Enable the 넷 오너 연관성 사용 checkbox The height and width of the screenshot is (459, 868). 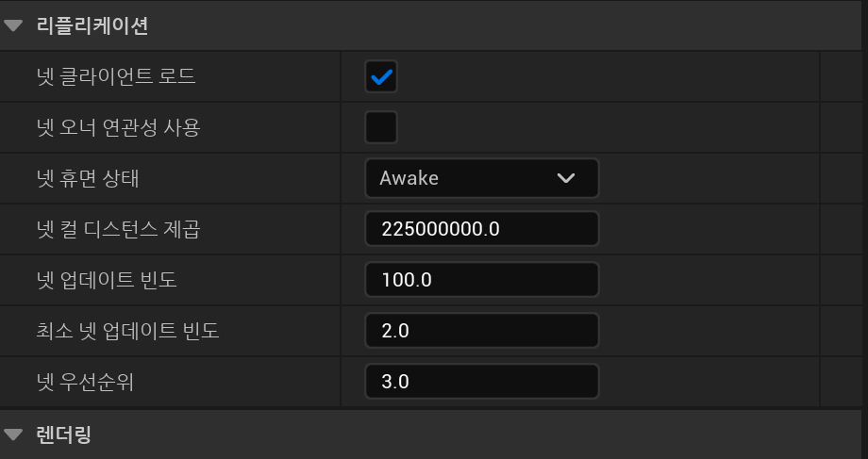381,127
